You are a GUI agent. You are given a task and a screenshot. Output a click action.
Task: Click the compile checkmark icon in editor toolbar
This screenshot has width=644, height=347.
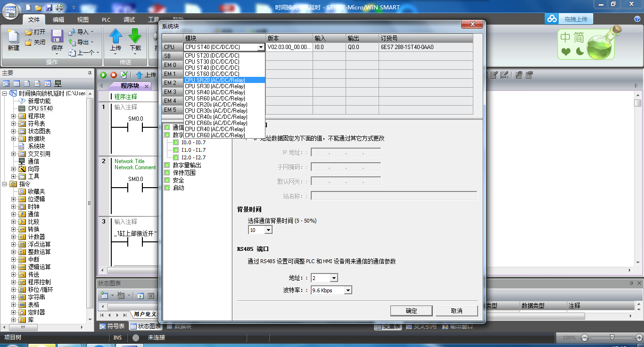[124, 75]
